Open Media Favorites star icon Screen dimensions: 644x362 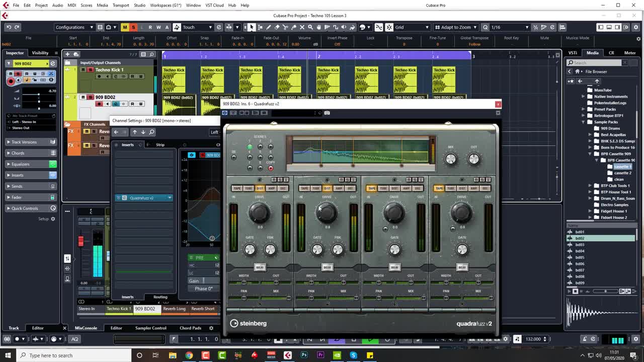[571, 81]
